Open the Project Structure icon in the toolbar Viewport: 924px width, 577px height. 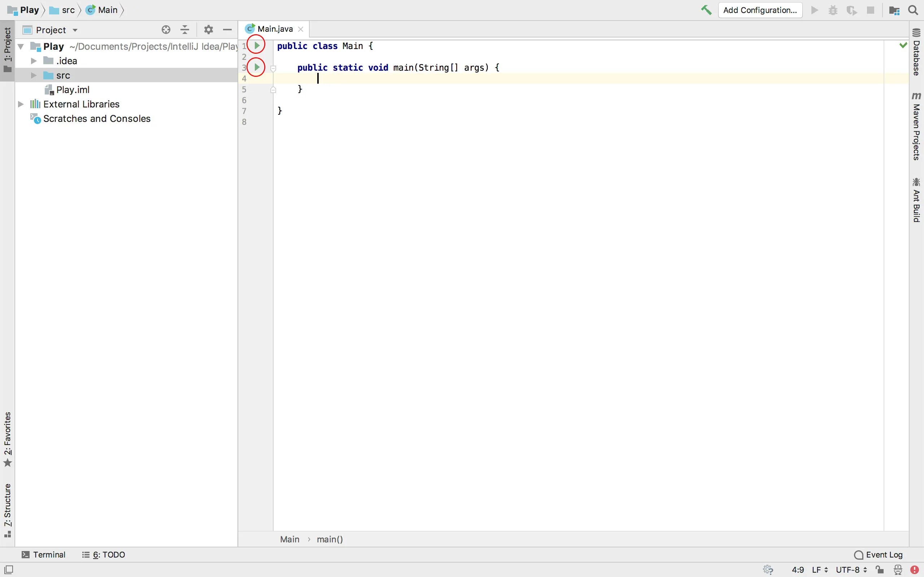(894, 10)
